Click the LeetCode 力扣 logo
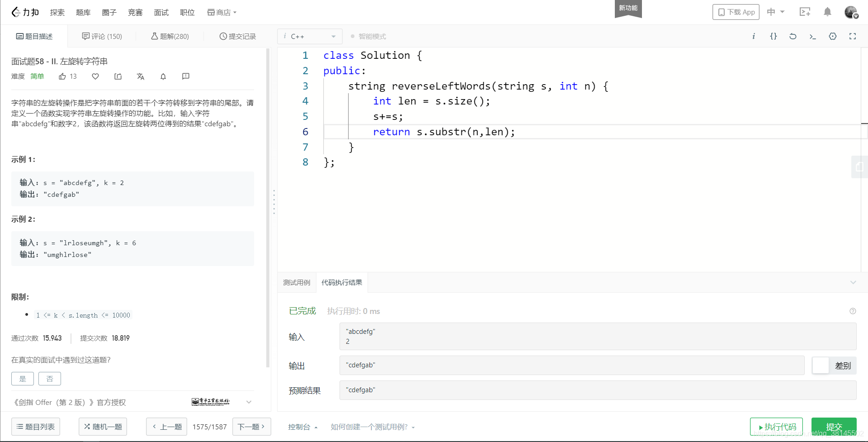868x442 pixels. pyautogui.click(x=25, y=12)
